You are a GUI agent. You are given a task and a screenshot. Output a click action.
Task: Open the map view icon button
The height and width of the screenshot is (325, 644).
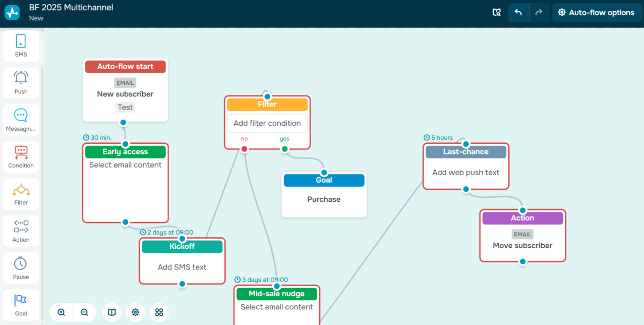click(112, 312)
